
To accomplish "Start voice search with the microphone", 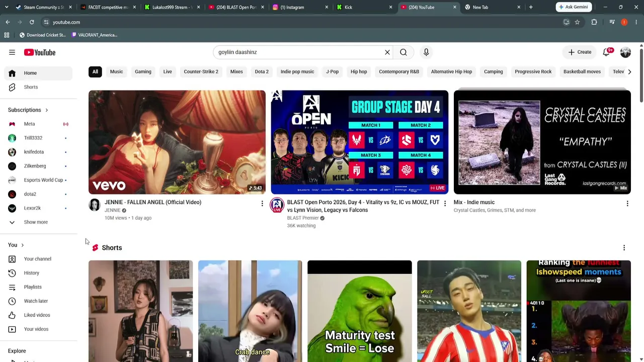I will pos(426,52).
